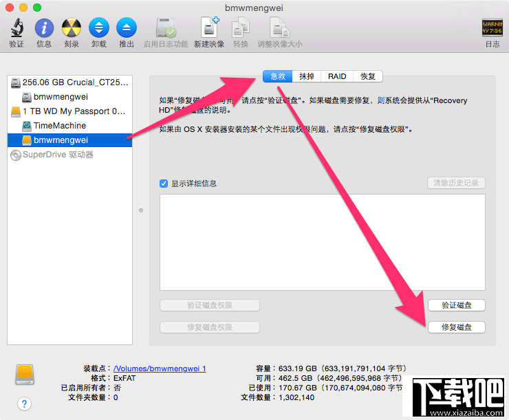The width and height of the screenshot is (509, 420).
Task: Select the TimeMachine volume
Action: pyautogui.click(x=69, y=126)
